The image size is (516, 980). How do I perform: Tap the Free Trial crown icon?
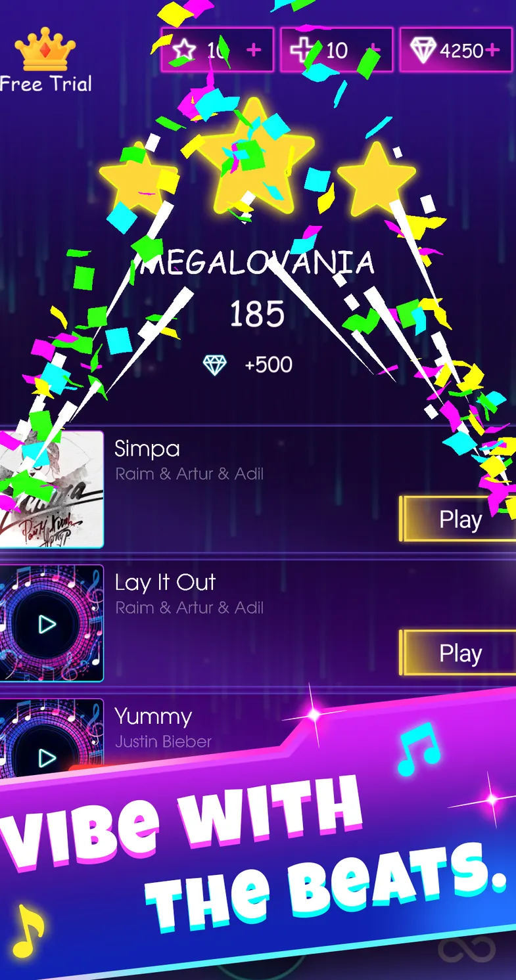click(x=45, y=49)
